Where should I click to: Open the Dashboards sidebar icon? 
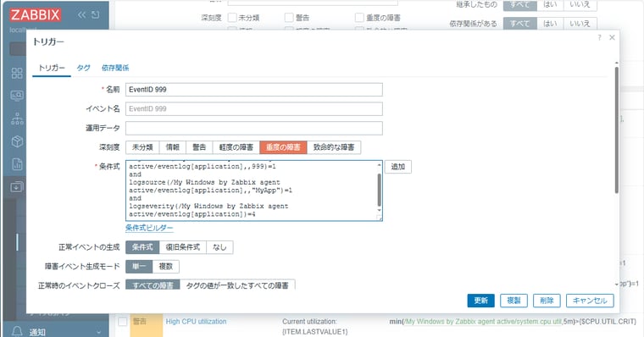(x=17, y=73)
